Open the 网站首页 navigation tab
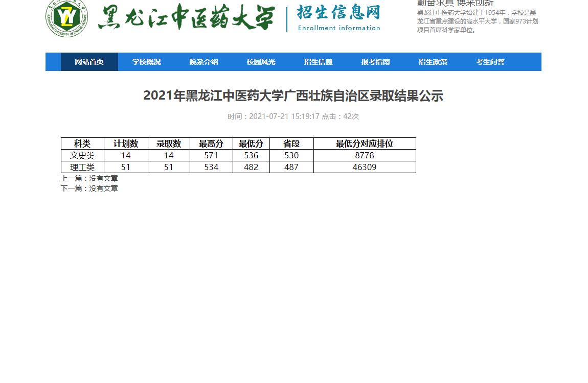588x383 pixels. tap(89, 62)
